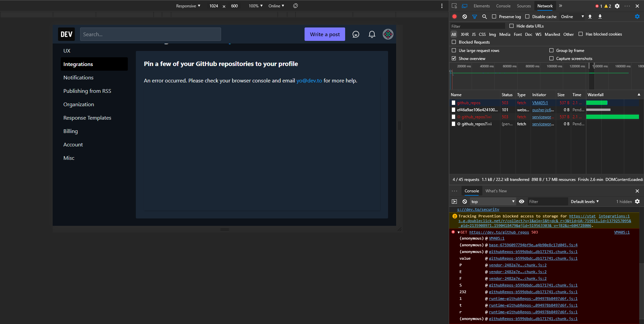This screenshot has height=324, width=644.
Task: Click the Write a post button
Action: coord(324,34)
